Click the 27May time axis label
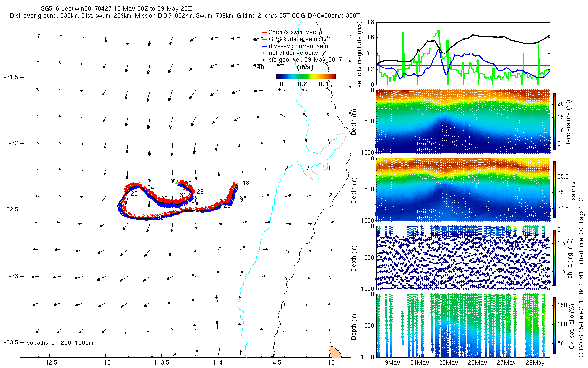The width and height of the screenshot is (588, 368). point(506,363)
